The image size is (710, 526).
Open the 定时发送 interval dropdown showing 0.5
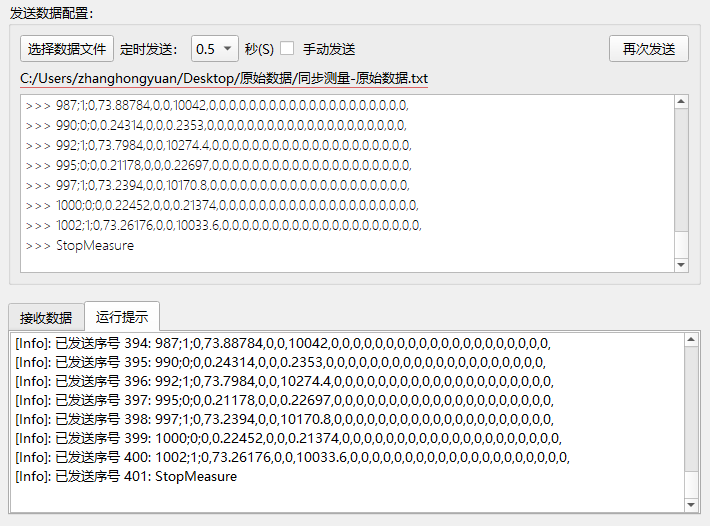click(215, 48)
